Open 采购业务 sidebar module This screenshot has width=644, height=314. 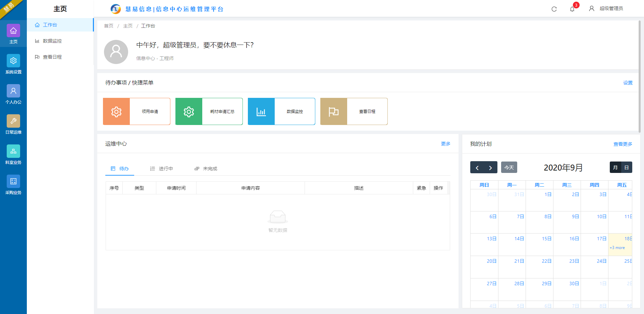[13, 185]
